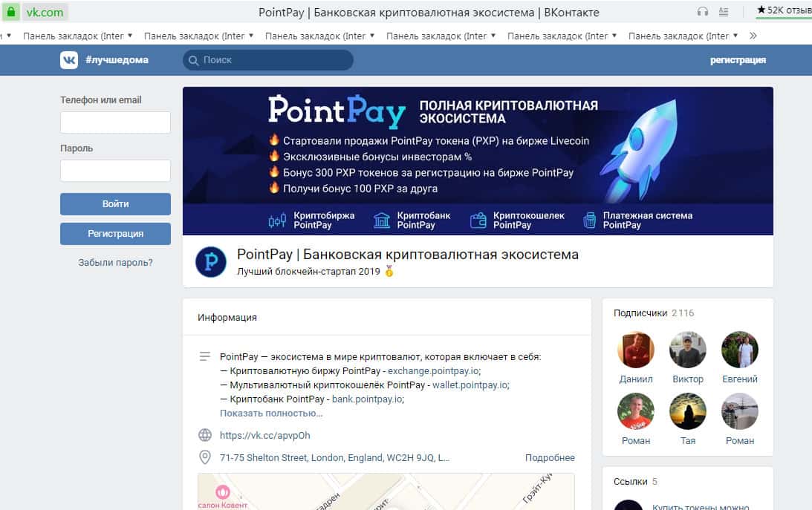The image size is (812, 510).
Task: Open the #лучшедома header link
Action: pos(117,60)
